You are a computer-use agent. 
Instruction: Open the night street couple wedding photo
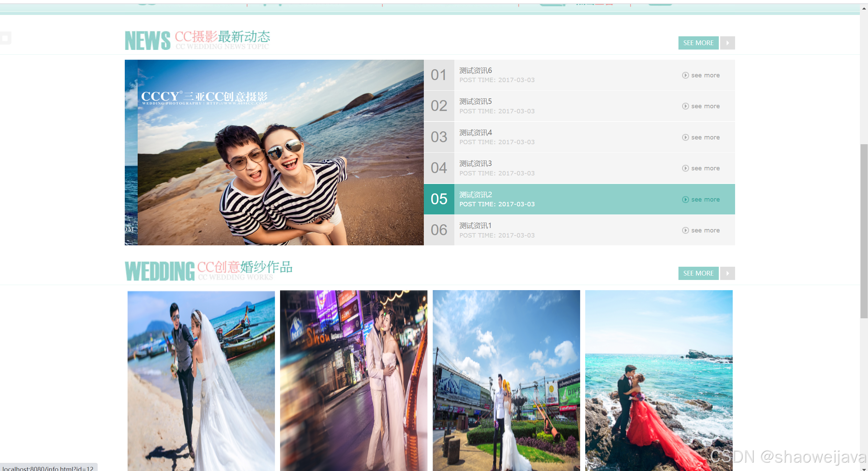click(x=354, y=380)
